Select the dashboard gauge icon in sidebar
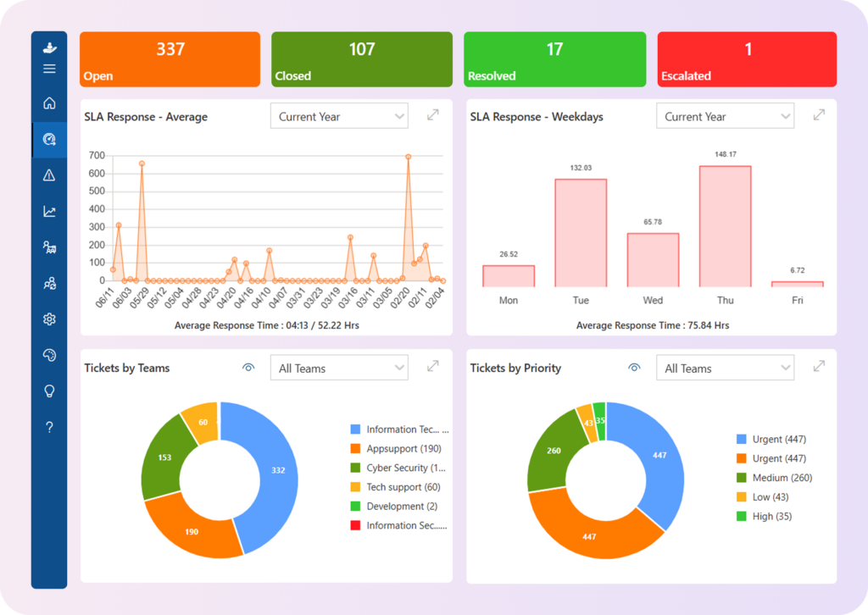Screen dimensions: 868x615 pos(49,140)
